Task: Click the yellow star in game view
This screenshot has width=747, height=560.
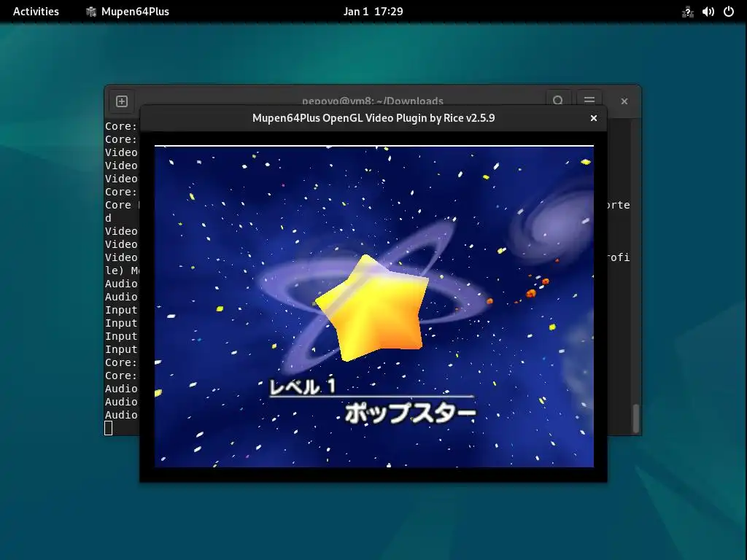Action: pos(372,308)
